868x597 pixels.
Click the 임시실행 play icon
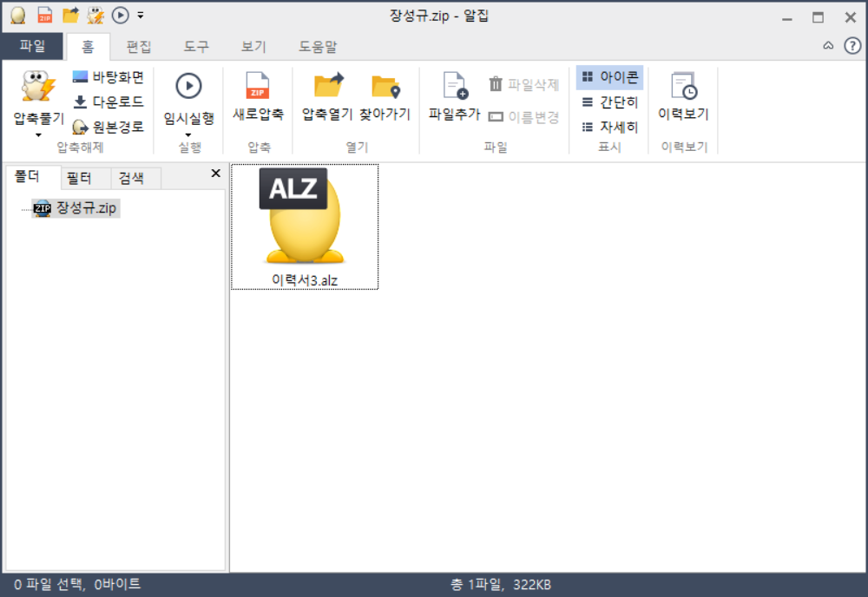point(188,86)
